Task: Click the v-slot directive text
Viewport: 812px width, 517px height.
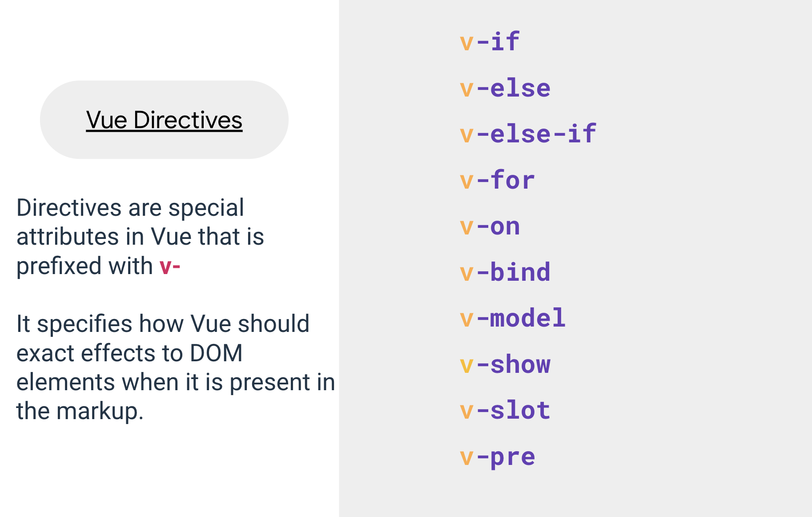Action: (505, 410)
